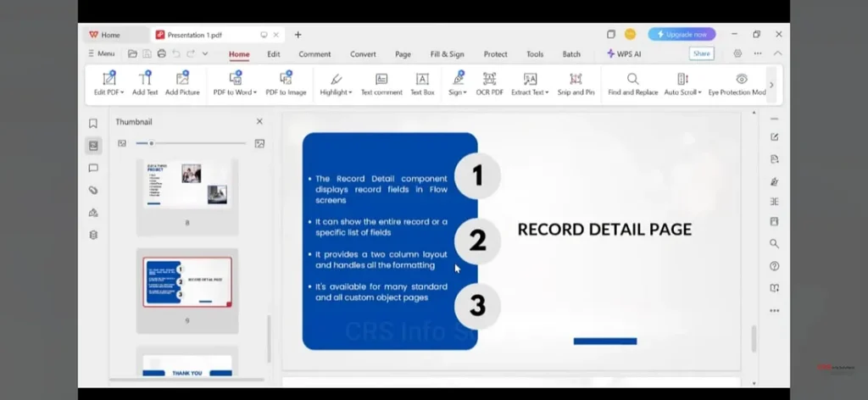
Task: Toggle Eye Protection Mode
Action: pos(737,83)
